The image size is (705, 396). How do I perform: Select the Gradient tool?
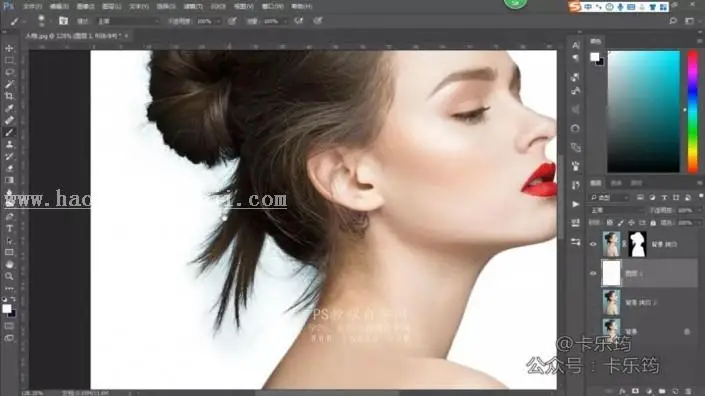(9, 180)
